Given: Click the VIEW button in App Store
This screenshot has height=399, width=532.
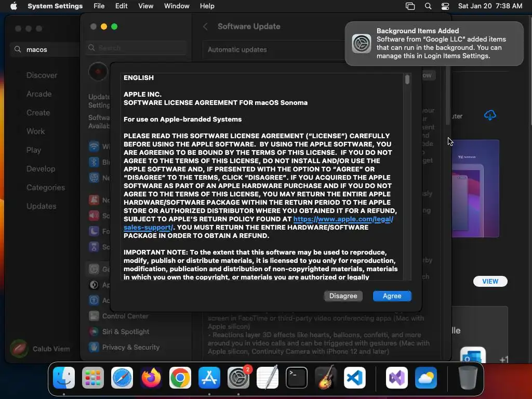Looking at the screenshot, I should click(x=490, y=281).
